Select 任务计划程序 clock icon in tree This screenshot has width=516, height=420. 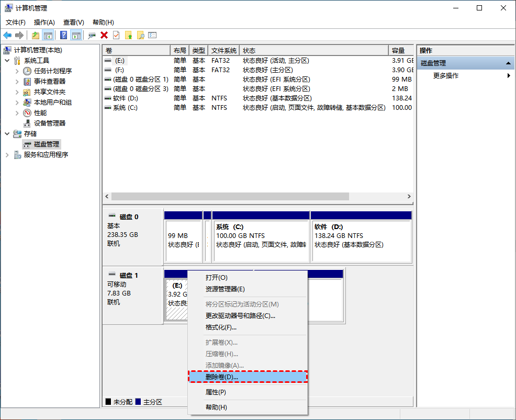pos(27,71)
